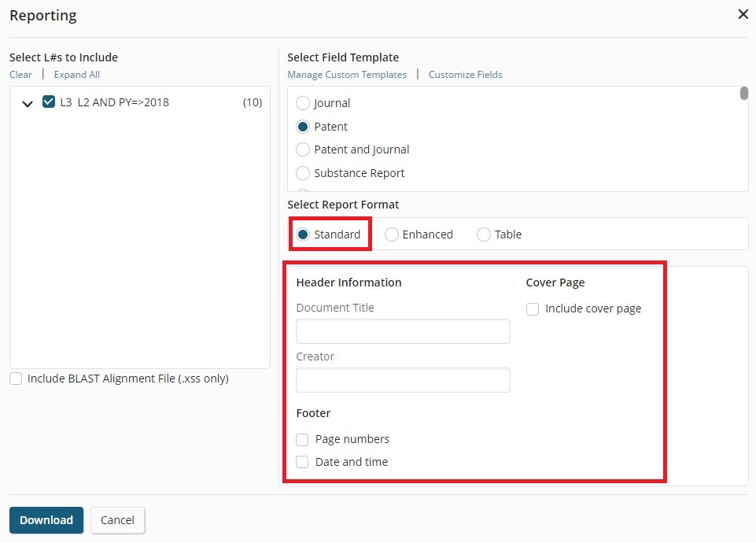Choose the Substance Report template
Image resolution: width=756 pixels, height=543 pixels.
(303, 173)
